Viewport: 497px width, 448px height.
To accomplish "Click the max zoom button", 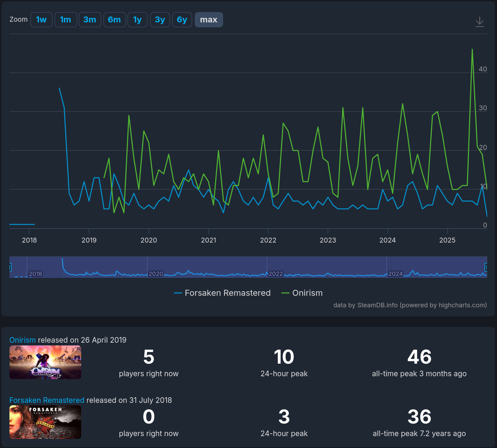I will tap(209, 20).
